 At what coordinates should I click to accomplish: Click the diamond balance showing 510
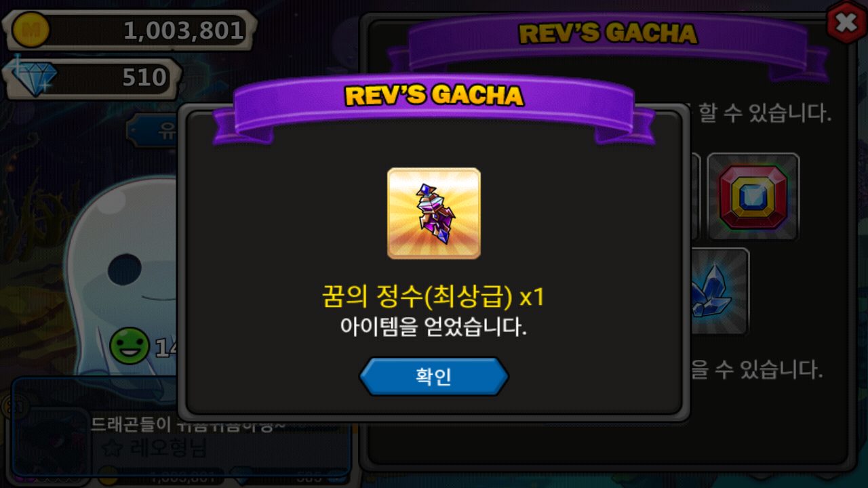tap(144, 78)
